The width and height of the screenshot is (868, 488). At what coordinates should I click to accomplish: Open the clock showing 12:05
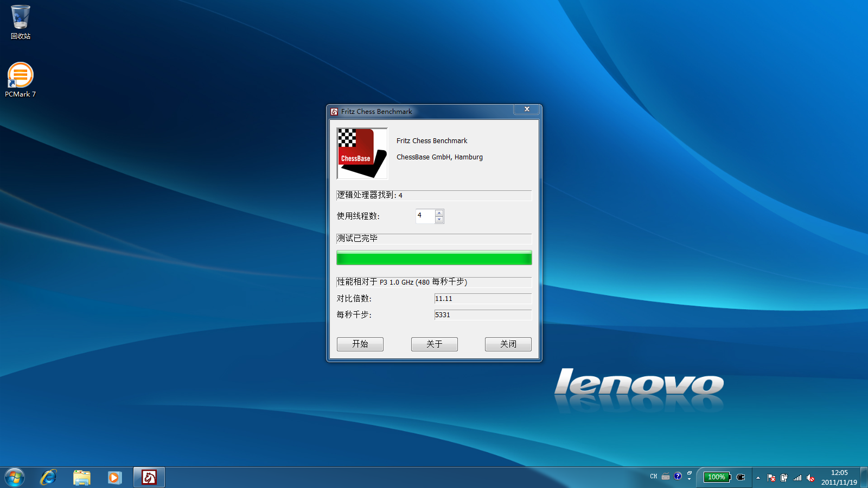click(x=839, y=477)
